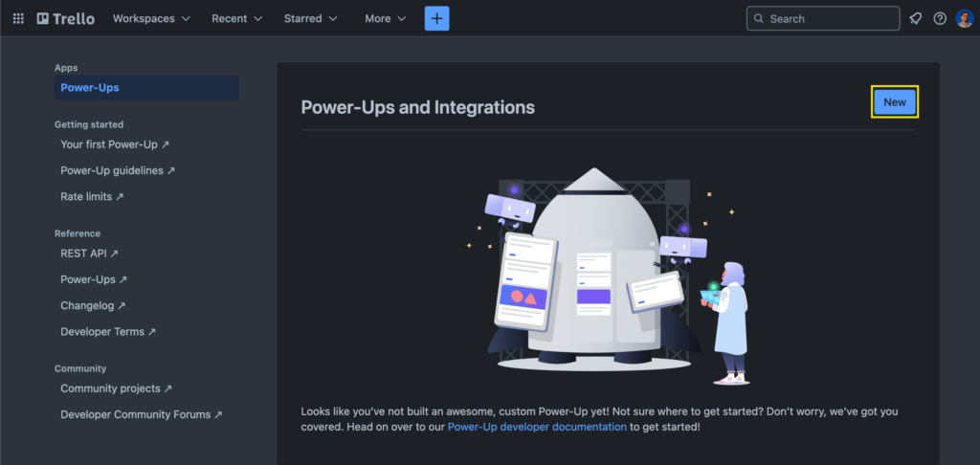Open notifications bell icon
980x465 pixels.
[x=915, y=19]
